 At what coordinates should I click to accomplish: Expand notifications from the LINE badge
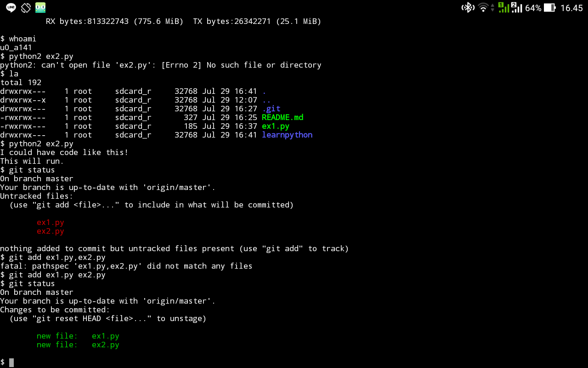(x=10, y=7)
